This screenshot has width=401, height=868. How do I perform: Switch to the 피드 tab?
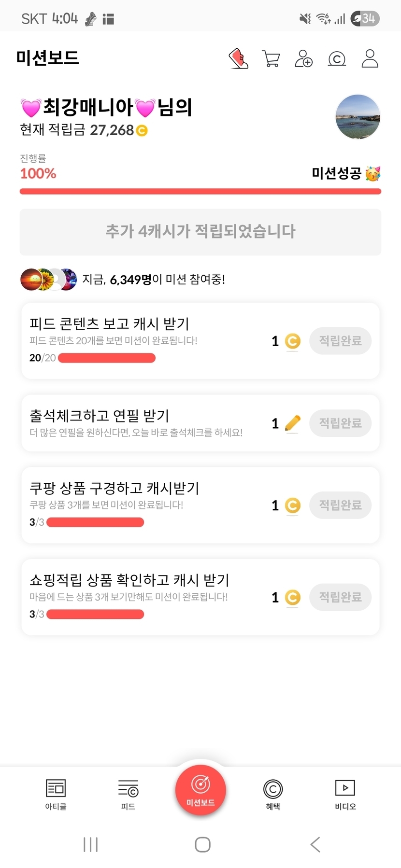point(128,794)
